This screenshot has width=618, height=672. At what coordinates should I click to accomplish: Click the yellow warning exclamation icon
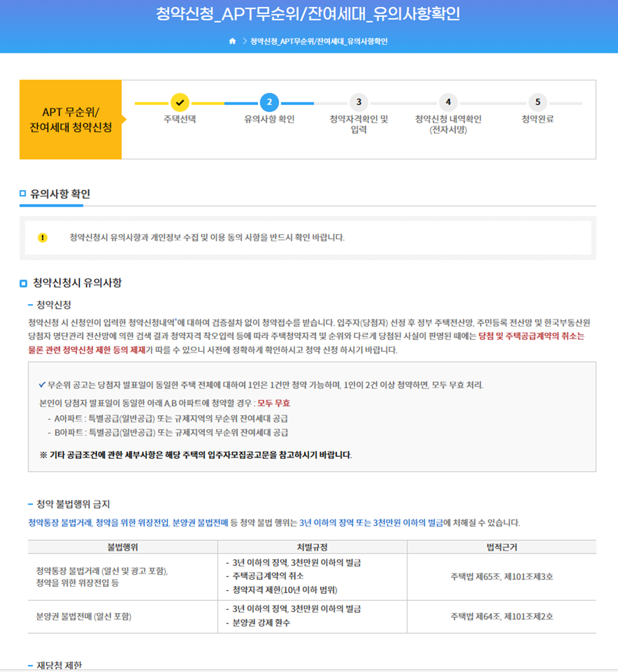pyautogui.click(x=44, y=238)
